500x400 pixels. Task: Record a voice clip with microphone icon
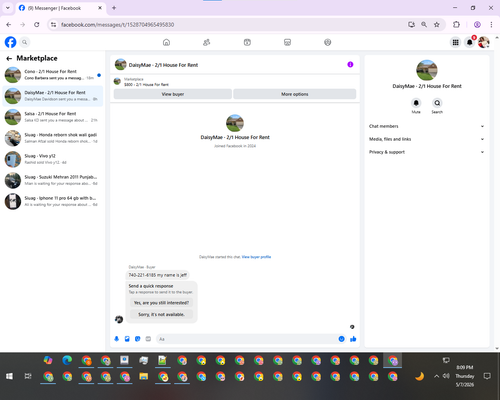117,339
